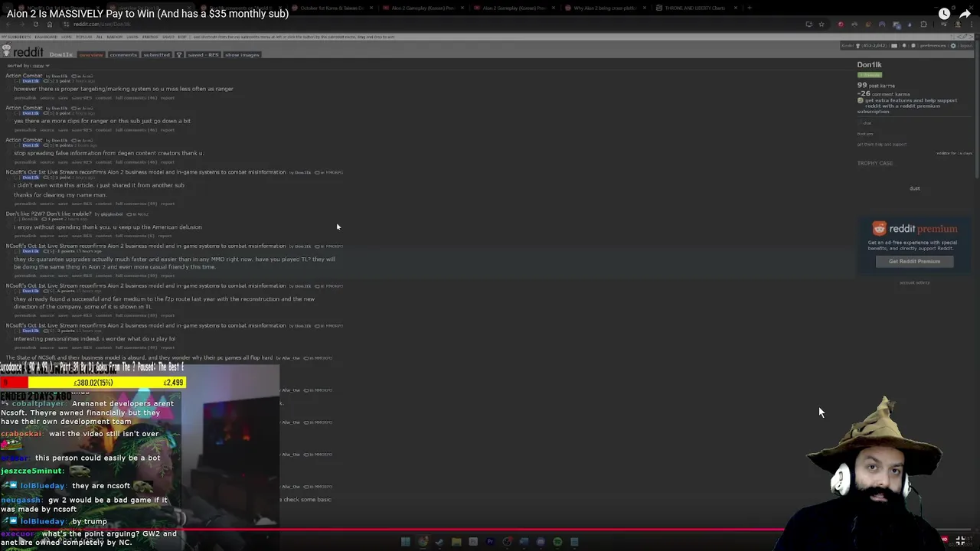Click the Reddit alien logo
The width and height of the screenshot is (980, 551).
click(7, 51)
